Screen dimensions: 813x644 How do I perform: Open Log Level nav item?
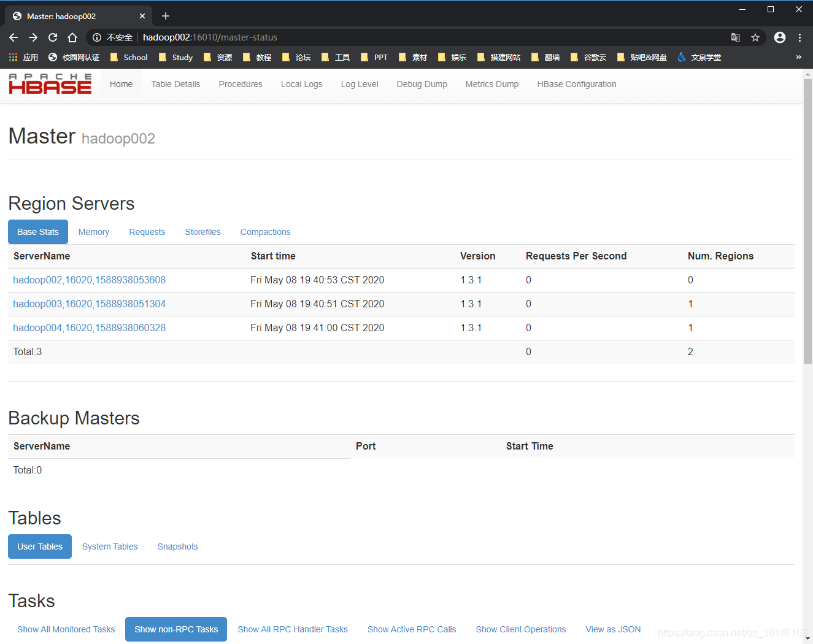pos(360,84)
